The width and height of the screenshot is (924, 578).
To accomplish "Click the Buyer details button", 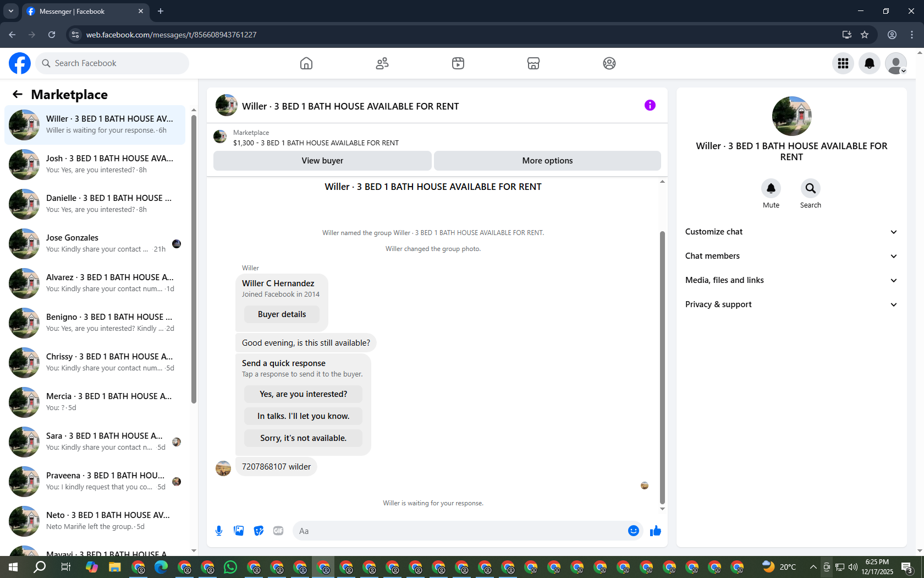I will pos(282,314).
